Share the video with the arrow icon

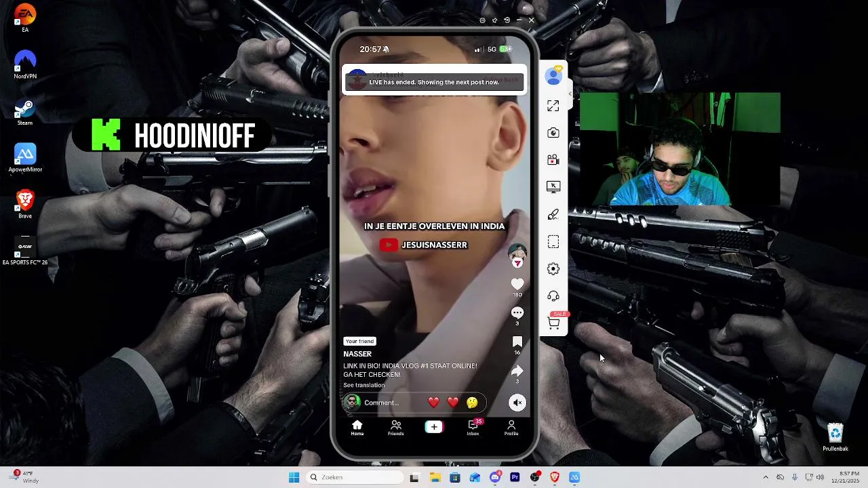[x=517, y=371]
